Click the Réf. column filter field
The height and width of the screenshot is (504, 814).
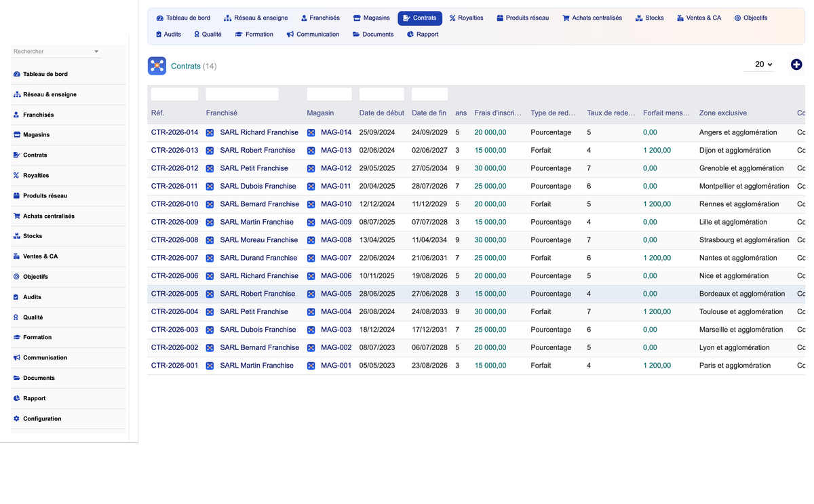point(174,94)
